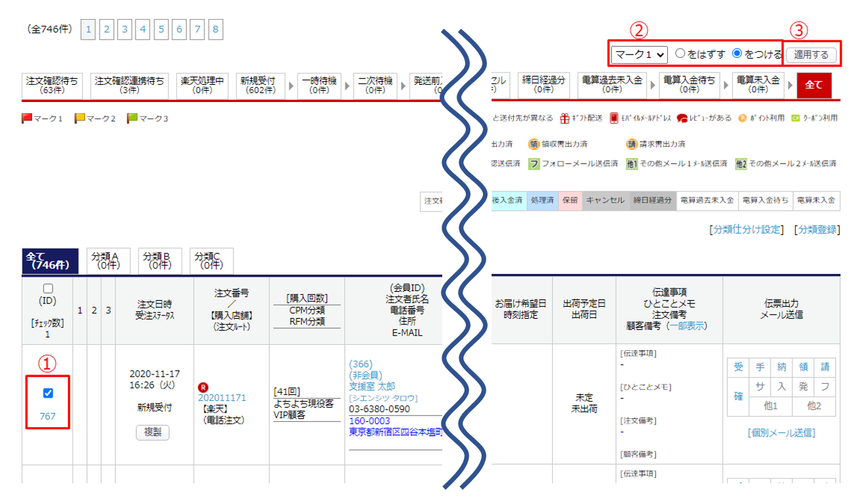Click the Rakuten R icon beside order 202011171
The image size is (868, 499).
pos(202,388)
